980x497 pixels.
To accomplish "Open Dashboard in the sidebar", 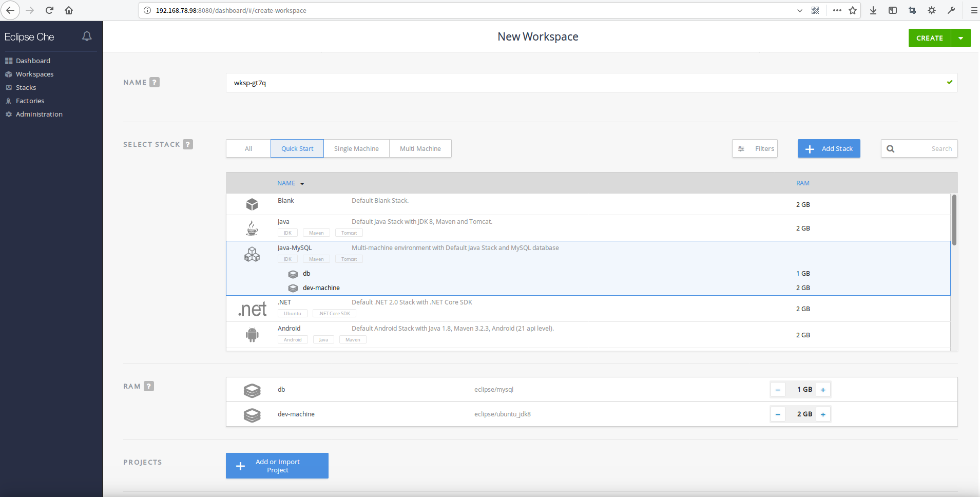I will tap(33, 61).
